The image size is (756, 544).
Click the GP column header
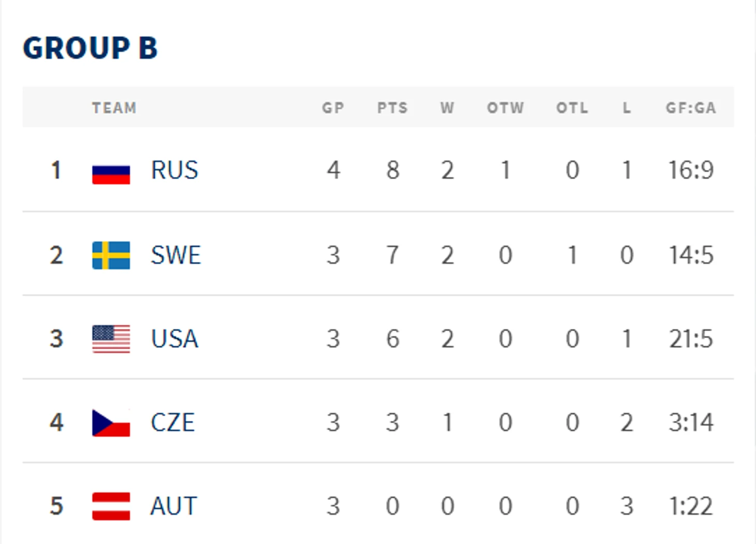[x=333, y=108]
